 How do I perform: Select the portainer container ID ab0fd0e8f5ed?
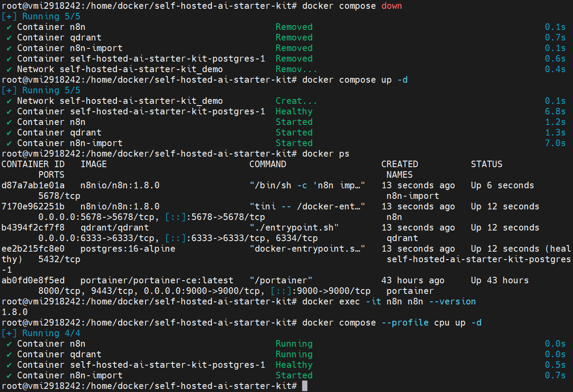[33, 280]
